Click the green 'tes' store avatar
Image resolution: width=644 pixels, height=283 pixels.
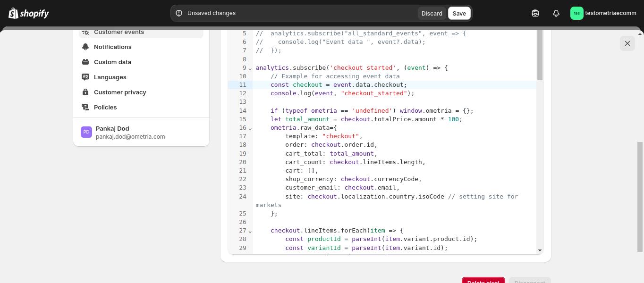(x=577, y=13)
